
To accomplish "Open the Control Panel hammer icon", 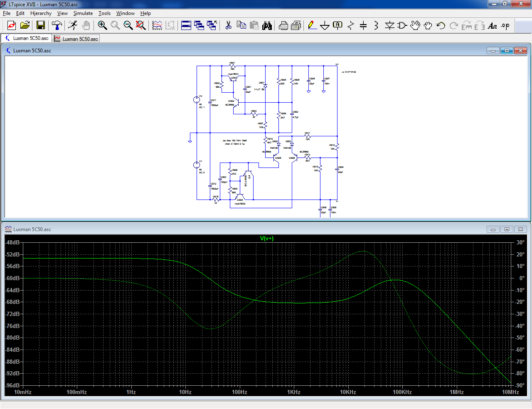I will (x=57, y=25).
